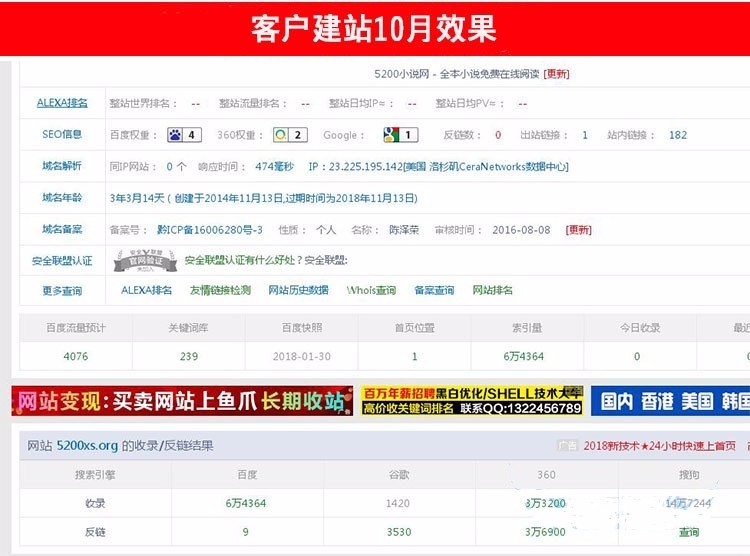The height and width of the screenshot is (556, 750).
Task: Click the 搜索引擎 column header
Action: (95, 475)
